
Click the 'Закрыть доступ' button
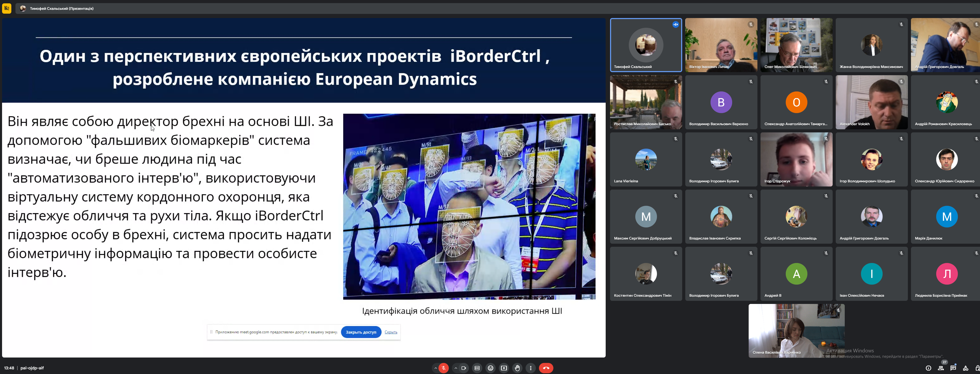click(361, 332)
